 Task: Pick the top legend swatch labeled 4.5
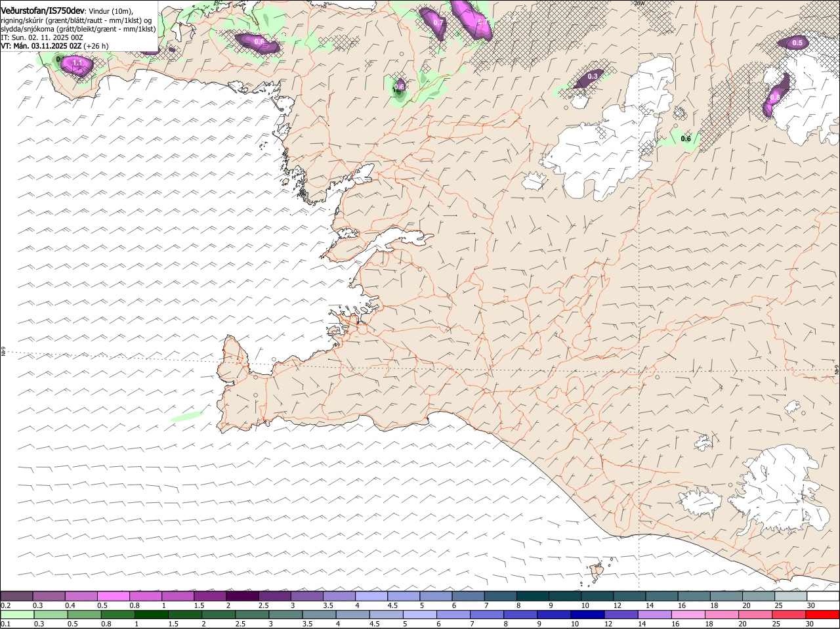point(404,596)
